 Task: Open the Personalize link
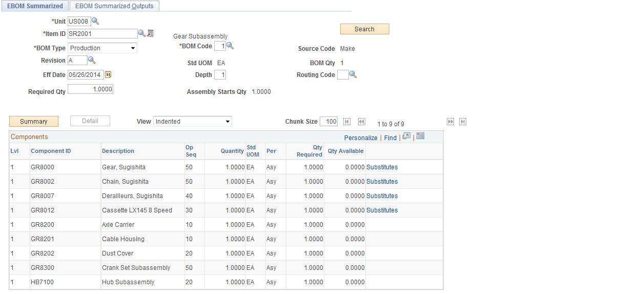(x=361, y=138)
